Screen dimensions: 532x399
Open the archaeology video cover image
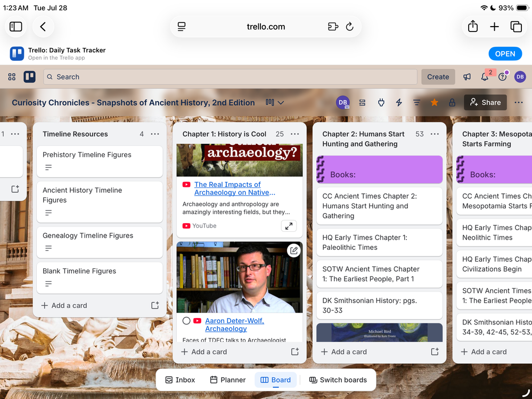click(240, 160)
